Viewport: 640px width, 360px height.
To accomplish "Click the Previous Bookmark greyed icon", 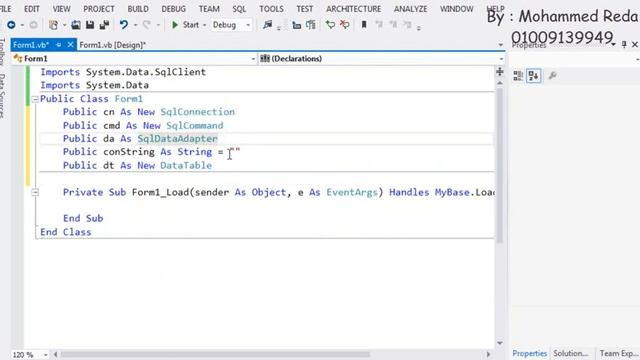I will (x=379, y=25).
